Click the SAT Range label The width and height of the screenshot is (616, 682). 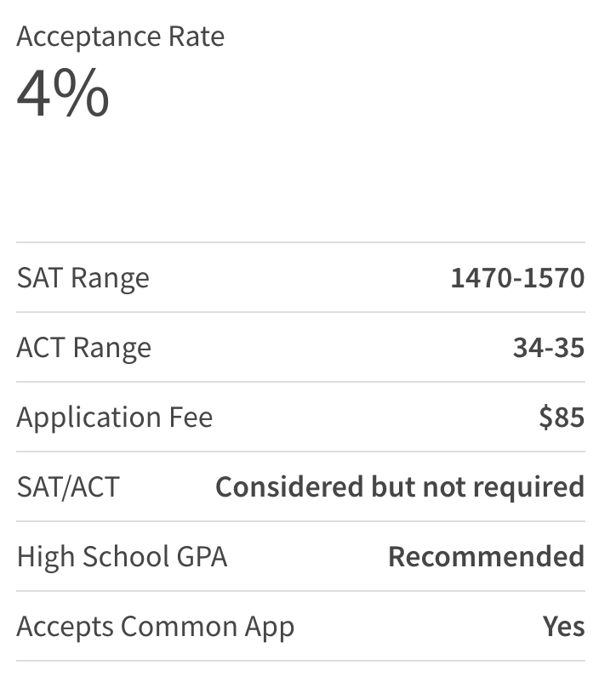coord(83,278)
